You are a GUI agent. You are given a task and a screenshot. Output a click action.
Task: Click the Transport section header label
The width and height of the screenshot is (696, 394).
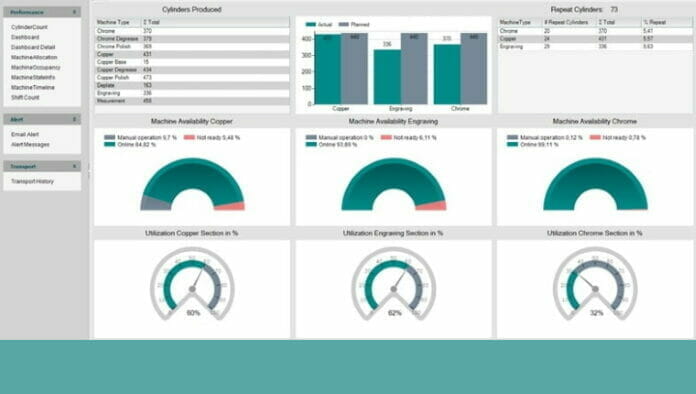23,166
